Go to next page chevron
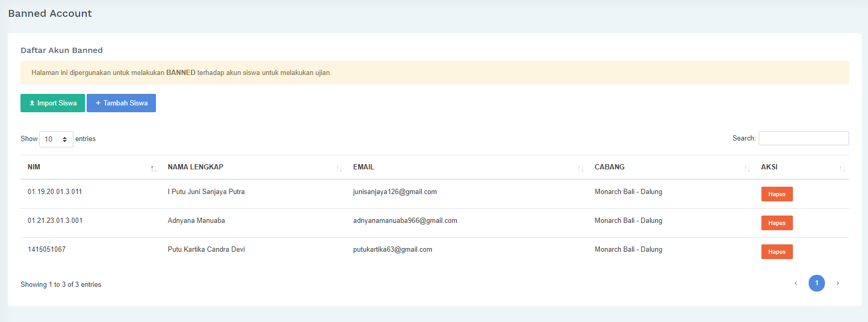This screenshot has height=322, width=868. pyautogui.click(x=838, y=283)
